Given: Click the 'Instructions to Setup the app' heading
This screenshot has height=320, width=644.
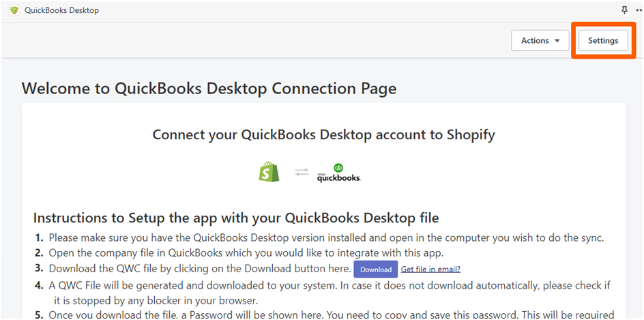Looking at the screenshot, I should tap(236, 218).
